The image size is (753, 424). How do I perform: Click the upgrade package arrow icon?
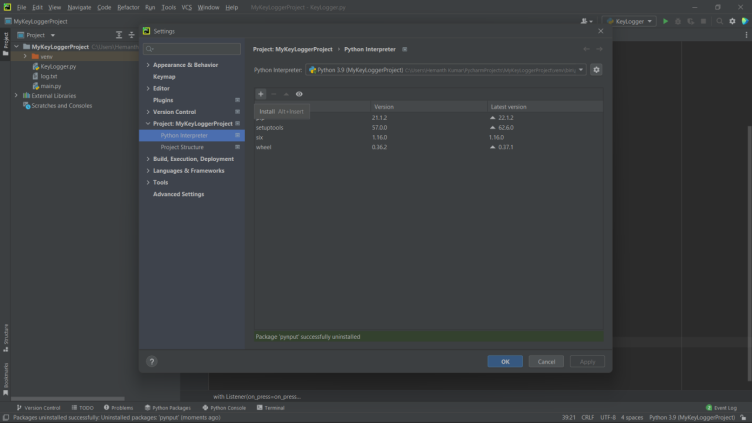tap(286, 94)
